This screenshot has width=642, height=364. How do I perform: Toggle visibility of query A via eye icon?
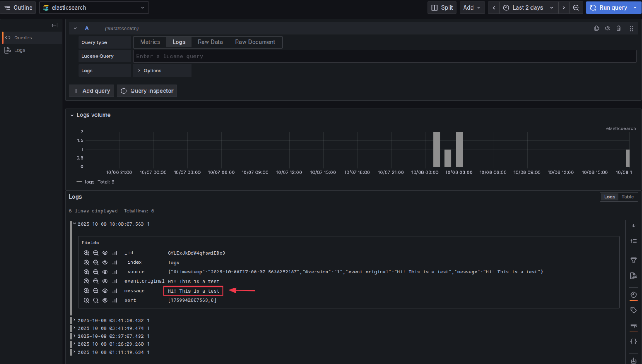(607, 28)
